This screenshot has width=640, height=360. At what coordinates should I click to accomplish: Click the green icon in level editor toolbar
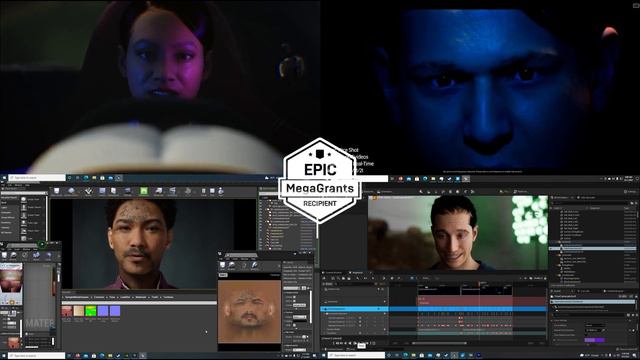tap(144, 191)
